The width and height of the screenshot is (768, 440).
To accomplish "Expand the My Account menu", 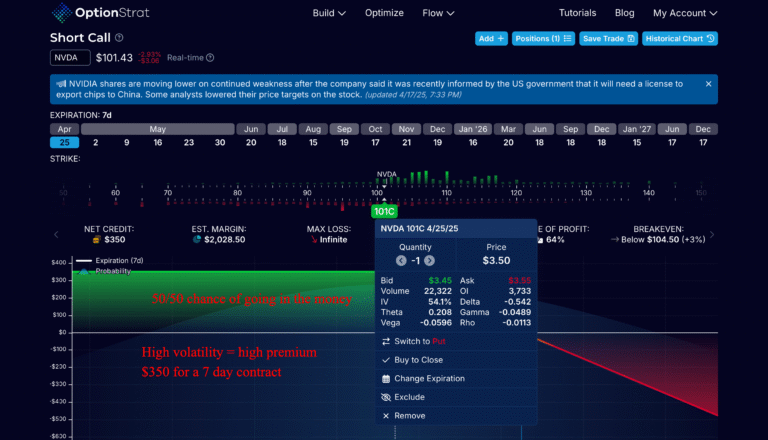I will [x=685, y=13].
